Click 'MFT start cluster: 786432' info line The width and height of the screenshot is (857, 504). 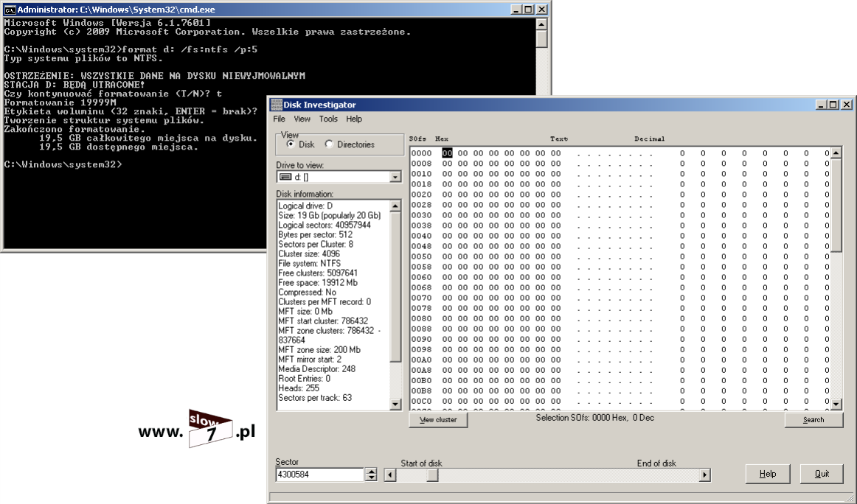pos(323,321)
